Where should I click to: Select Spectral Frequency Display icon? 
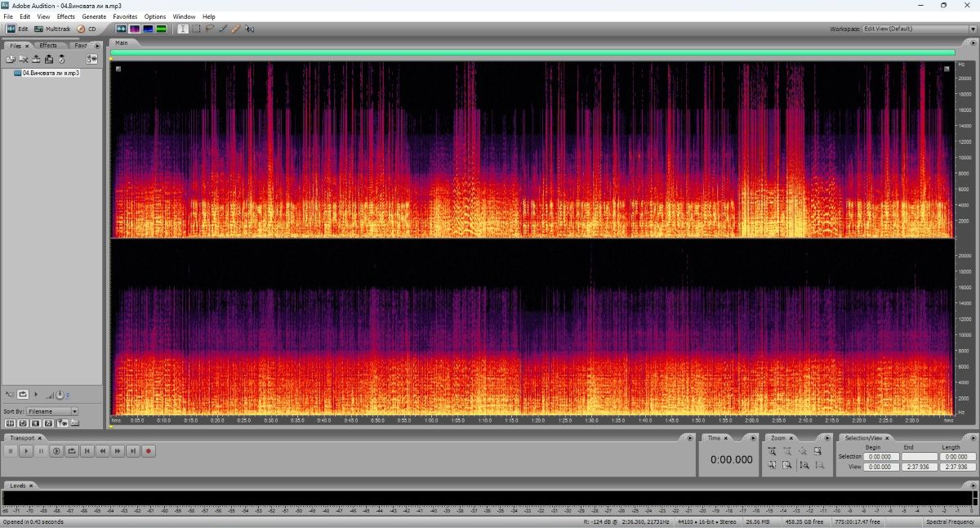click(x=135, y=29)
